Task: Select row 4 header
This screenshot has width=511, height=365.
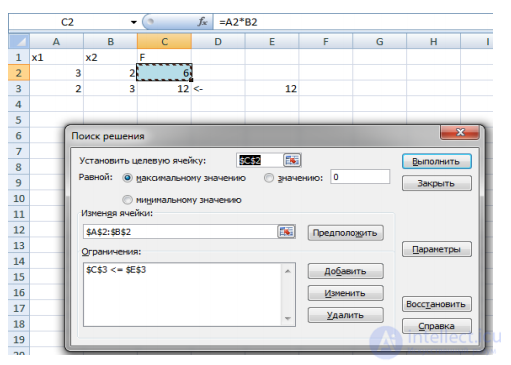Action: click(x=19, y=104)
